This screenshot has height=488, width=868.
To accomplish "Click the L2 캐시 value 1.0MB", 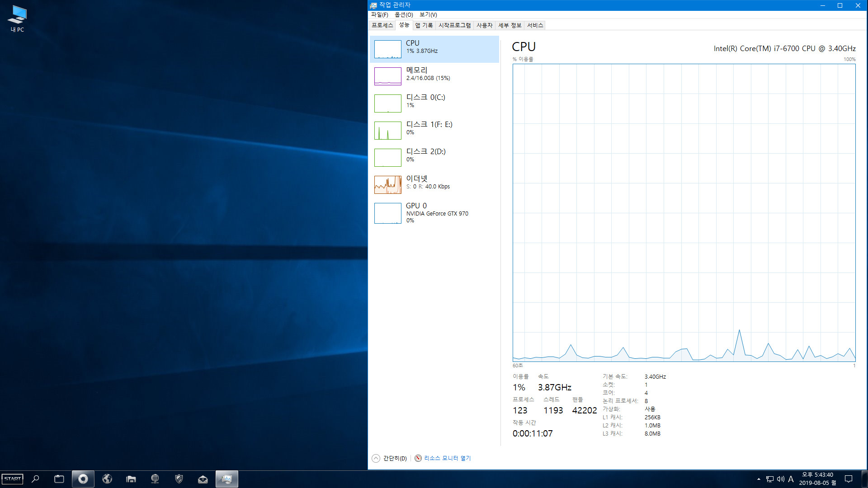I will 652,426.
